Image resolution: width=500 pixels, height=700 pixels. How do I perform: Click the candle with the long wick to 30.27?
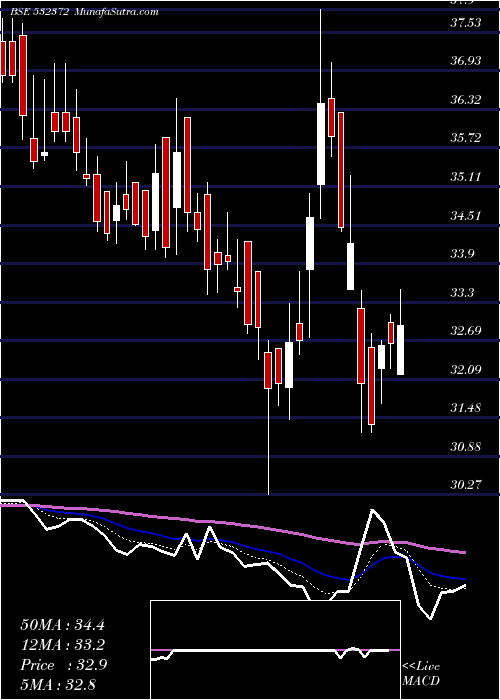268,371
